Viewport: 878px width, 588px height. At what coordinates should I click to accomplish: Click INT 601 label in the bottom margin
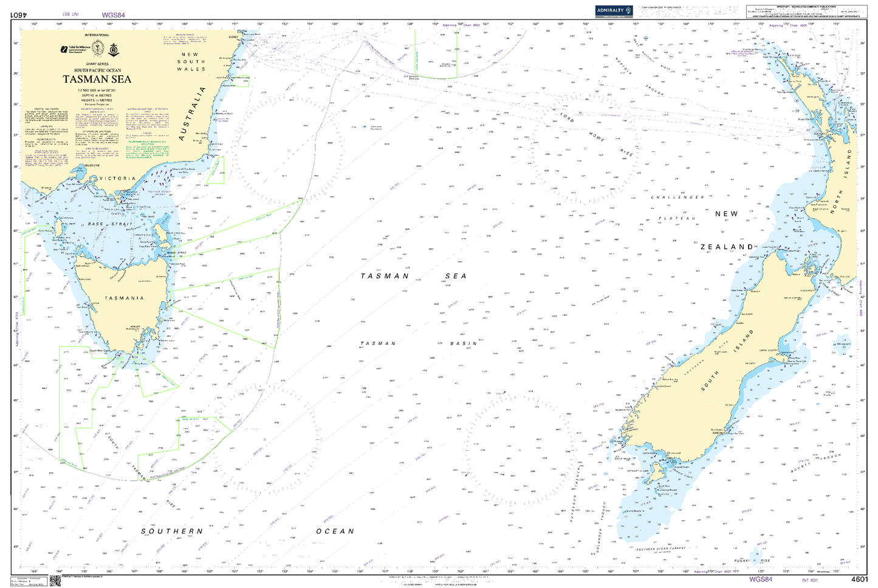click(x=810, y=581)
